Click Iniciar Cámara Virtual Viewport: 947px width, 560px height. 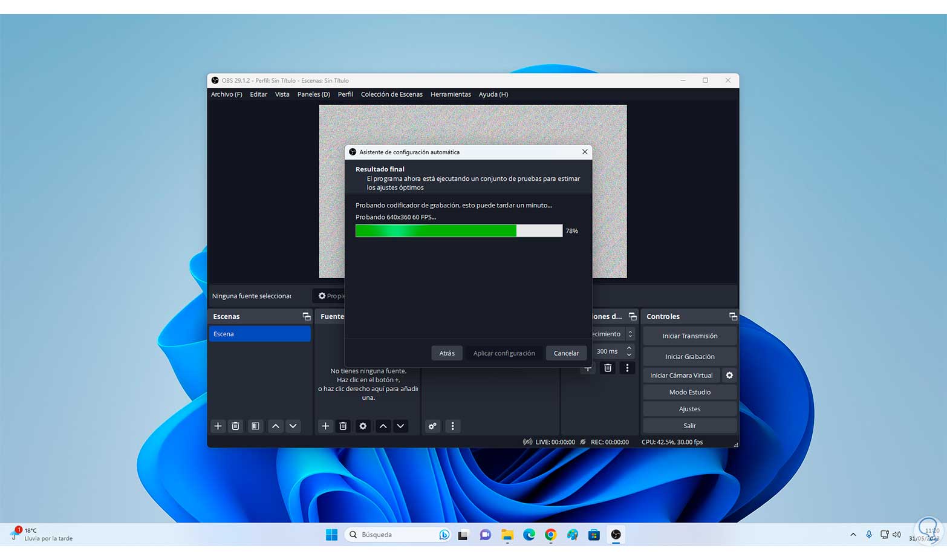coord(682,376)
